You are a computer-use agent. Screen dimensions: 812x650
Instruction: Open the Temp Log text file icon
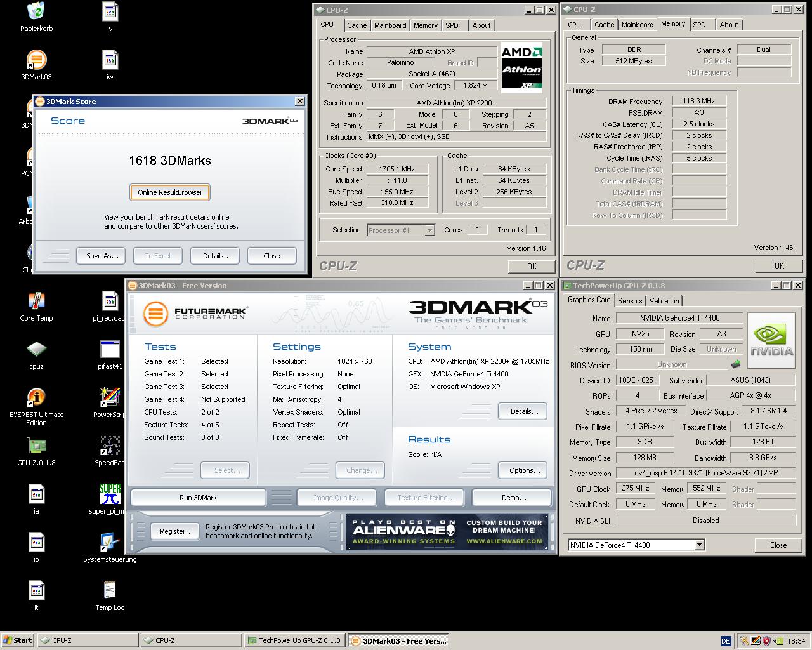coord(110,591)
